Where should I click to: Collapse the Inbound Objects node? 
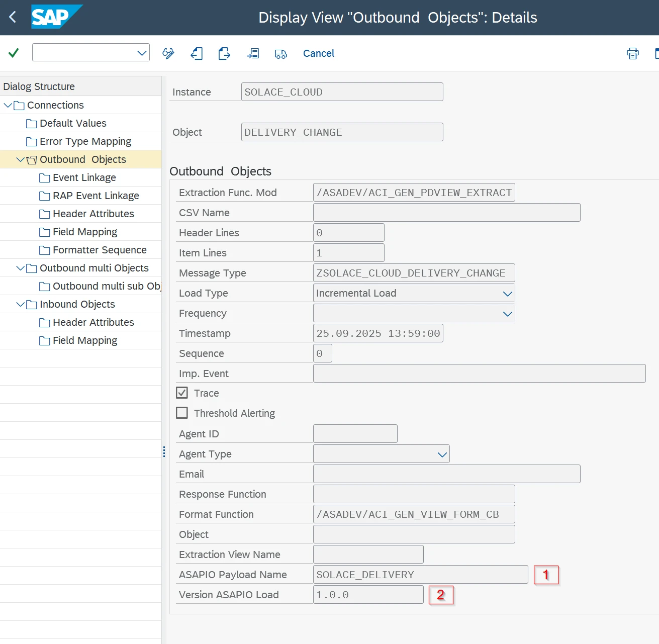coord(20,304)
